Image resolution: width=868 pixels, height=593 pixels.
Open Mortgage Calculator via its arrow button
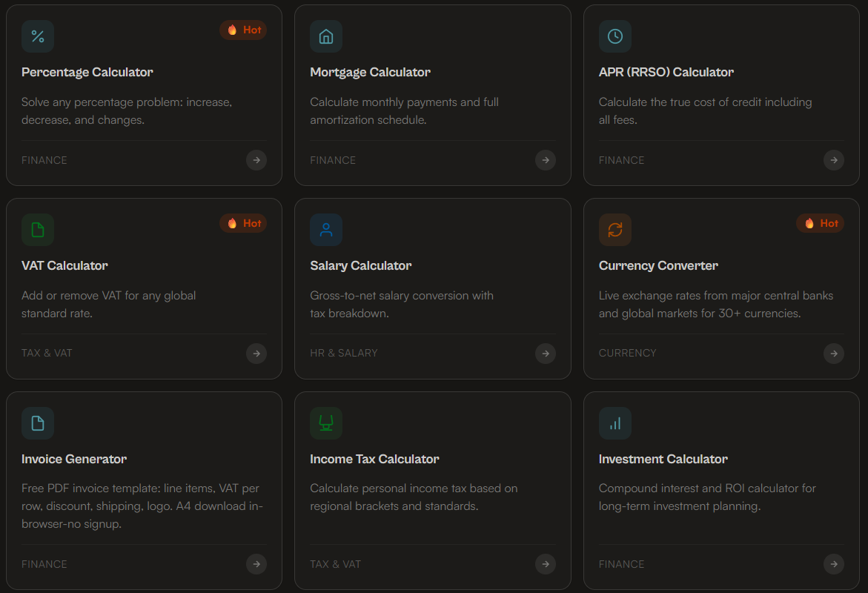(546, 160)
